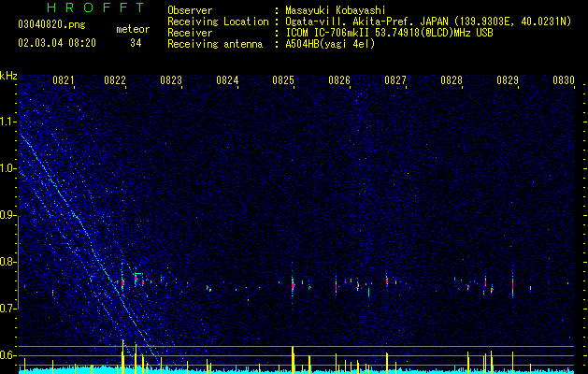Click the 0826 time marker

click(339, 80)
